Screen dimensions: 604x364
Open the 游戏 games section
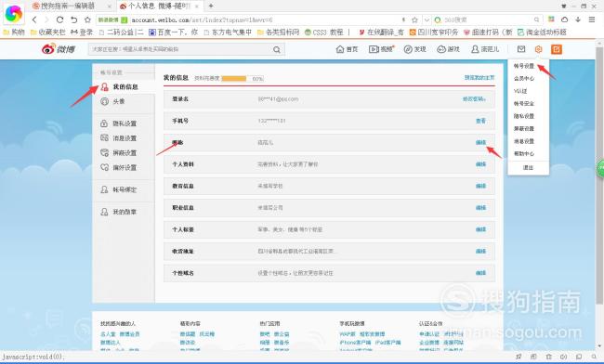click(x=449, y=49)
